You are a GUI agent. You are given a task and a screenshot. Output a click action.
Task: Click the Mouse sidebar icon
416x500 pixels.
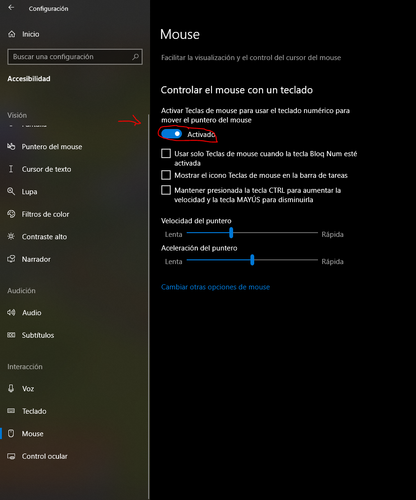point(11,433)
